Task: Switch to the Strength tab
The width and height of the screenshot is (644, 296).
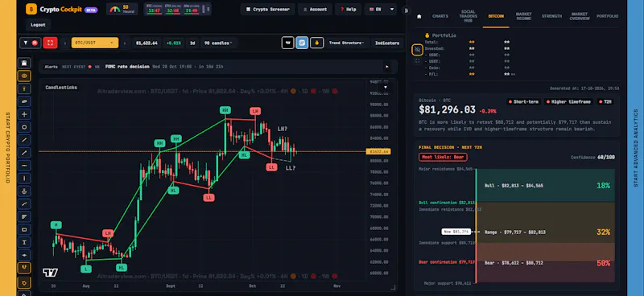Action: coord(551,16)
